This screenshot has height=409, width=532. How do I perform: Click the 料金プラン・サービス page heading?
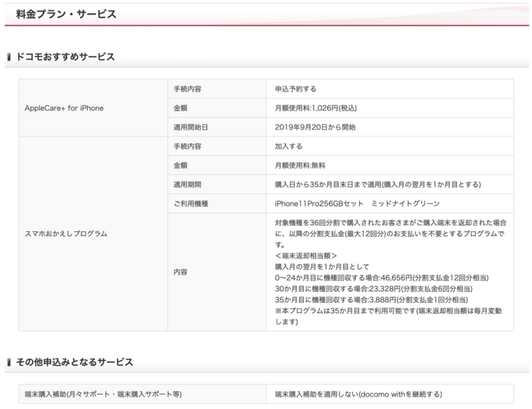click(x=66, y=14)
